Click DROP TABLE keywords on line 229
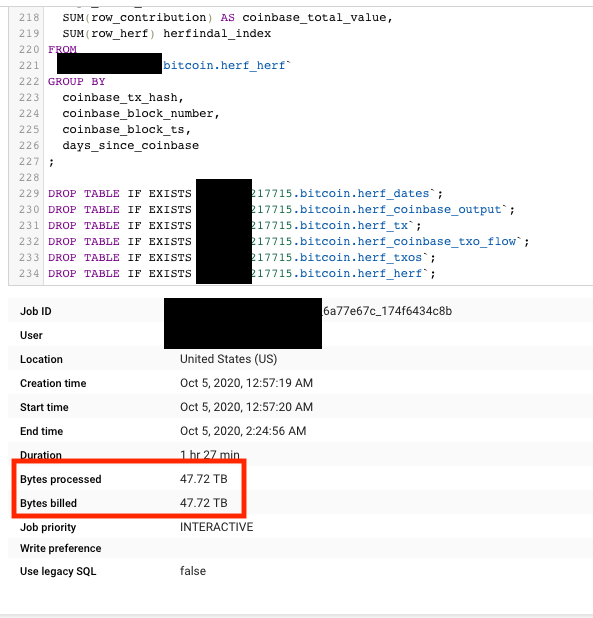 coord(84,194)
